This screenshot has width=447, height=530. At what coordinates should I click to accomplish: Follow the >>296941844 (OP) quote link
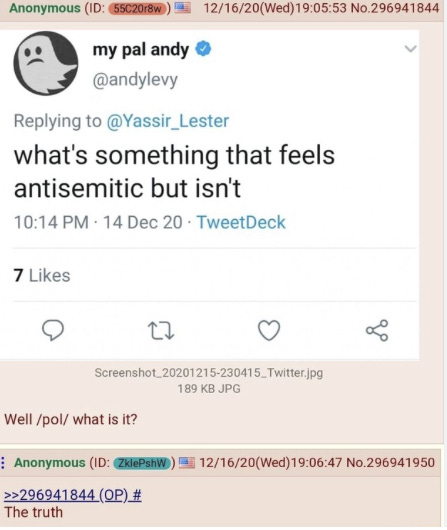(73, 496)
